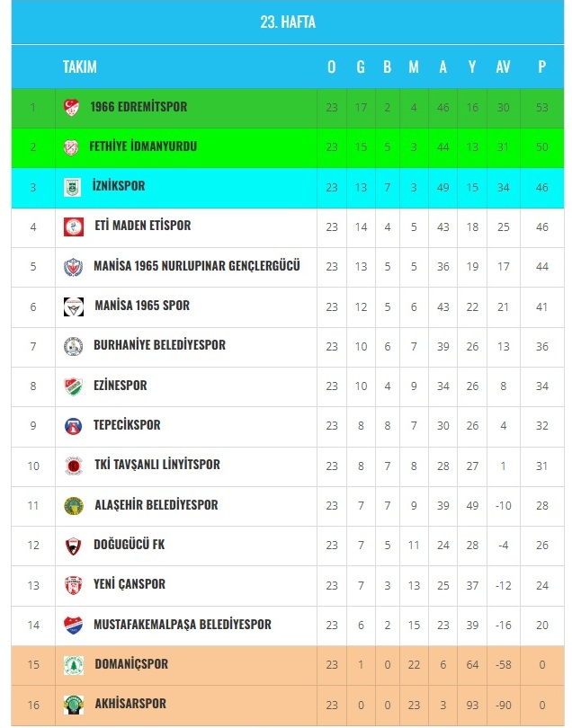Viewport: 572px width, 728px height.
Task: Open the MUSTAFAKEMALPAŞA BELEDİYESPOR team link
Action: (x=183, y=625)
